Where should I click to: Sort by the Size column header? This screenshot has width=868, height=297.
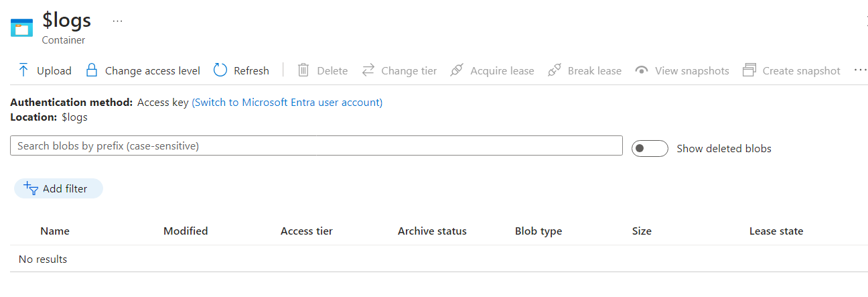(x=642, y=231)
